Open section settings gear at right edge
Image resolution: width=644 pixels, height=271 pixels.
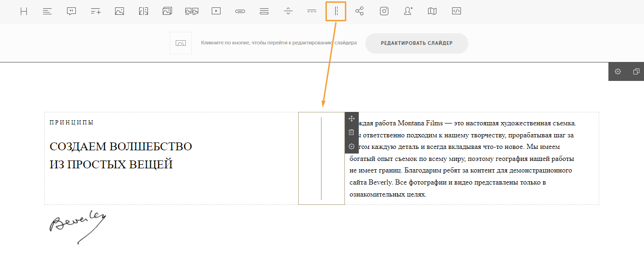618,72
